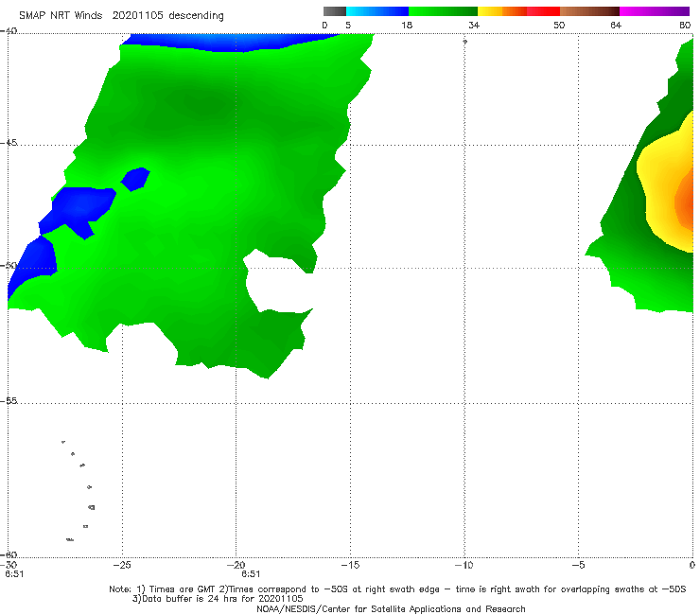Click the swath time '6:51' under -20
The width and height of the screenshot is (700, 615).
[251, 574]
